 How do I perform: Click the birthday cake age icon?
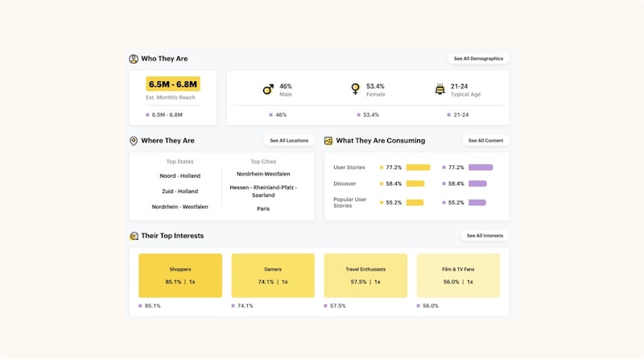pyautogui.click(x=440, y=89)
